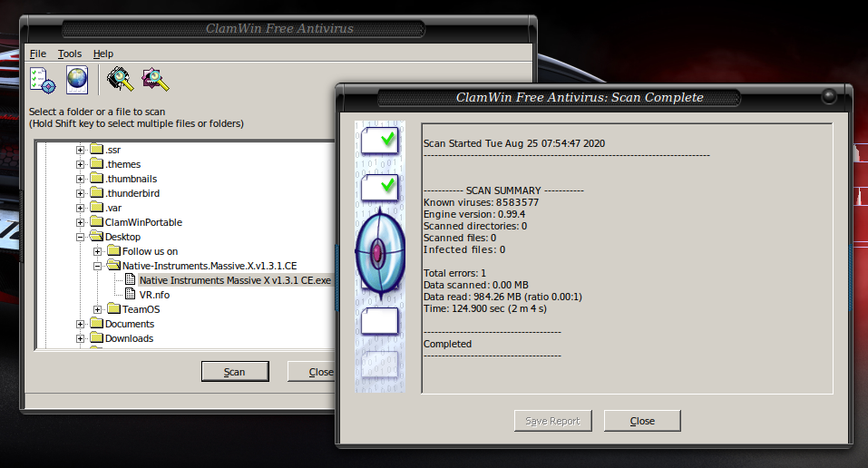Expand the Follow us on folder
This screenshot has width=868, height=468.
click(x=97, y=251)
